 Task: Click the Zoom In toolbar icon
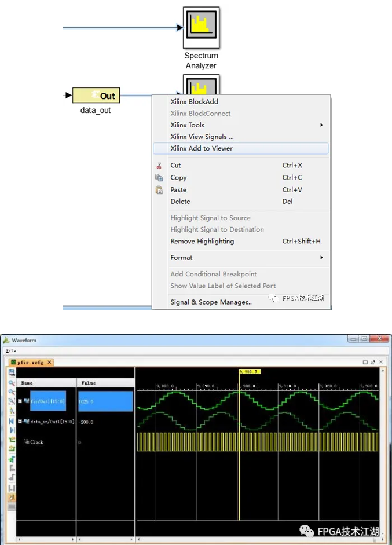pos(12,382)
